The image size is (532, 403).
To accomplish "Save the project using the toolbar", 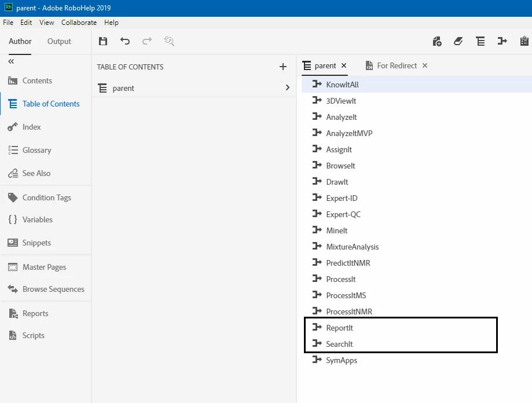I will 103,41.
